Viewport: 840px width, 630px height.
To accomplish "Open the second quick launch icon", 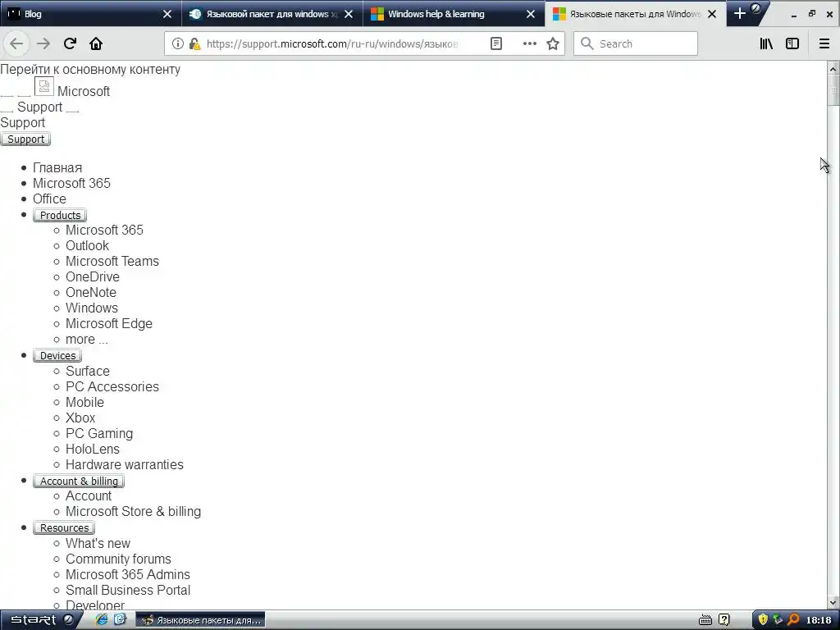I will pos(120,619).
